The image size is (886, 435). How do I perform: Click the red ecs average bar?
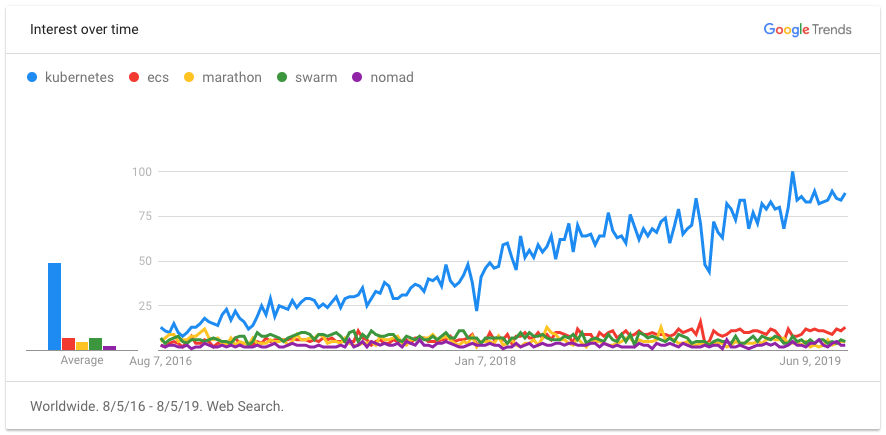[68, 344]
